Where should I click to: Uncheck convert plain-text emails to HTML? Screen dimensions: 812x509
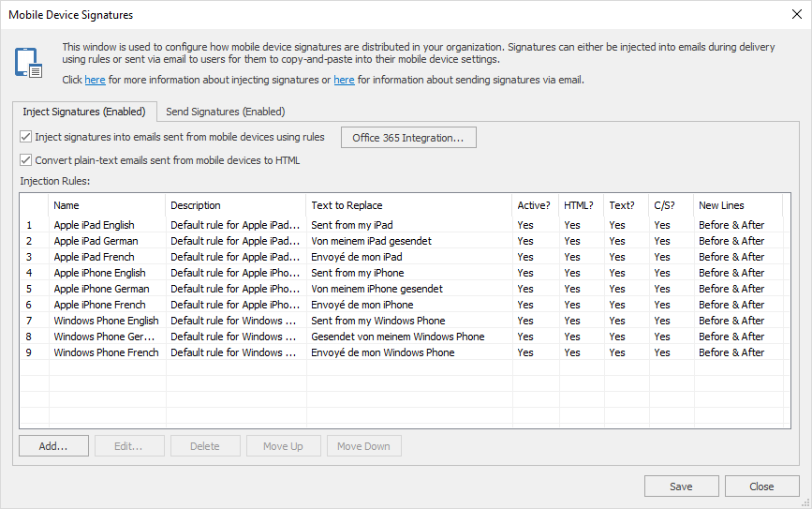26,160
